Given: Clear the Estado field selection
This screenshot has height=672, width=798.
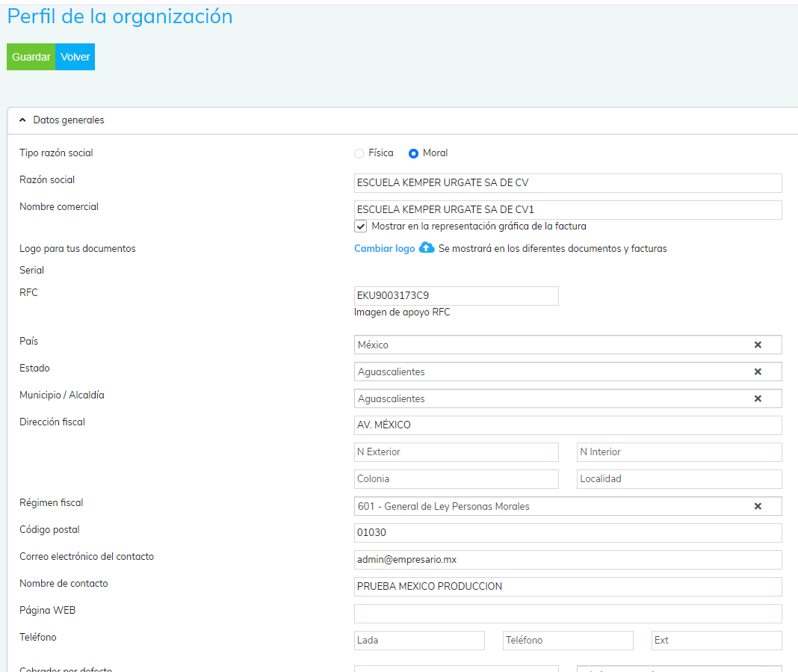Looking at the screenshot, I should pyautogui.click(x=757, y=372).
